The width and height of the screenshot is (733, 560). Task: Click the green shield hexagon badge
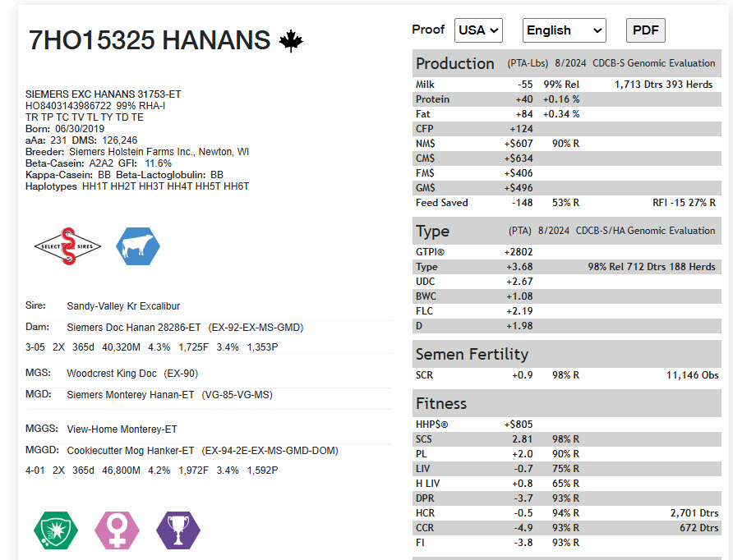(56, 530)
